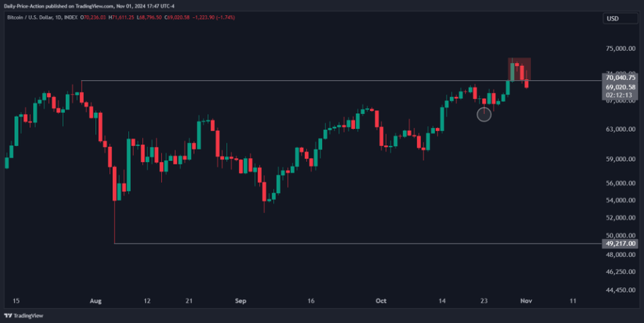This screenshot has height=323, width=644.
Task: Click the Aug label on the time axis
Action: coord(95,301)
